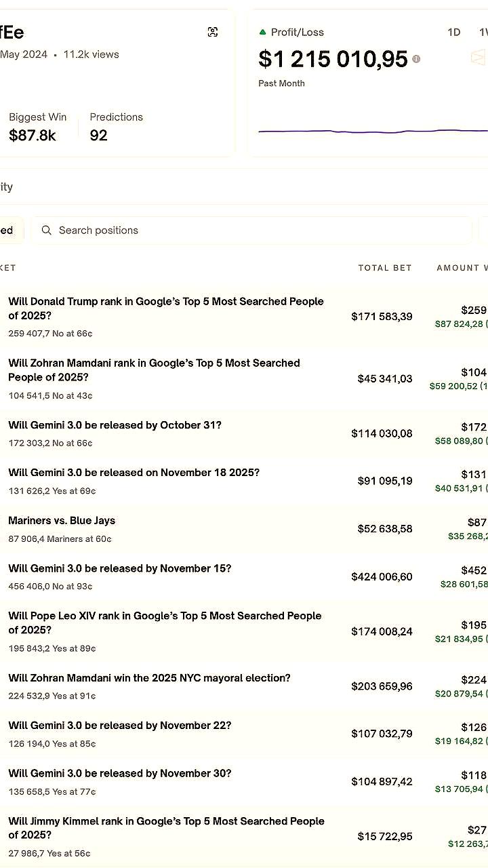Viewport: 488px width, 868px height.
Task: Open the Gemini 3.0 November 15 market
Action: click(119, 568)
